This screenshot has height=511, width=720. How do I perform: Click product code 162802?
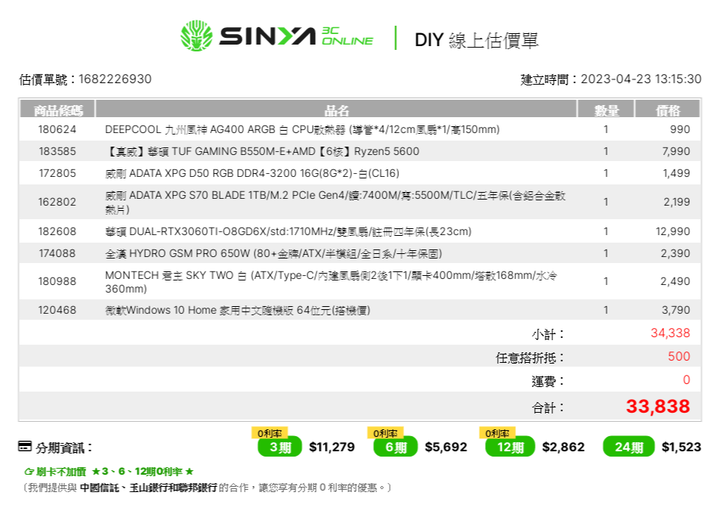click(x=57, y=202)
